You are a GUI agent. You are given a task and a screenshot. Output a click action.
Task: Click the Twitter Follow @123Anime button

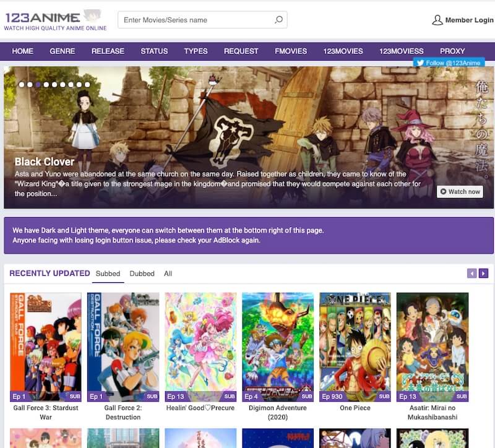[449, 63]
